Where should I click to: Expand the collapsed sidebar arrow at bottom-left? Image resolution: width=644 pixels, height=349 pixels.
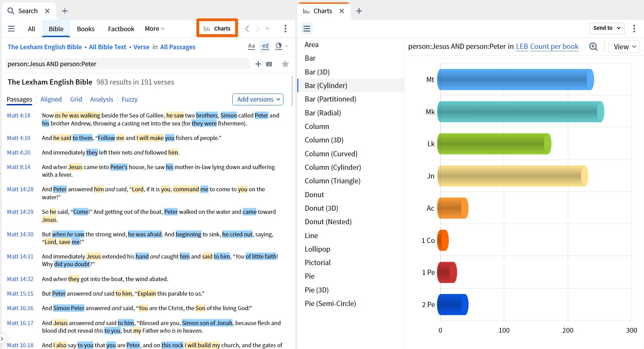pos(2,339)
